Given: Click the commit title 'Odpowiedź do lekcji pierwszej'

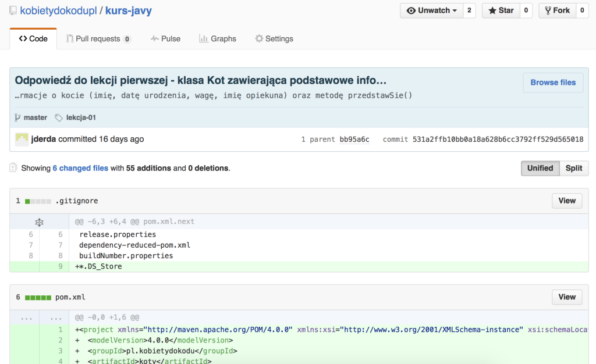Looking at the screenshot, I should tap(200, 80).
